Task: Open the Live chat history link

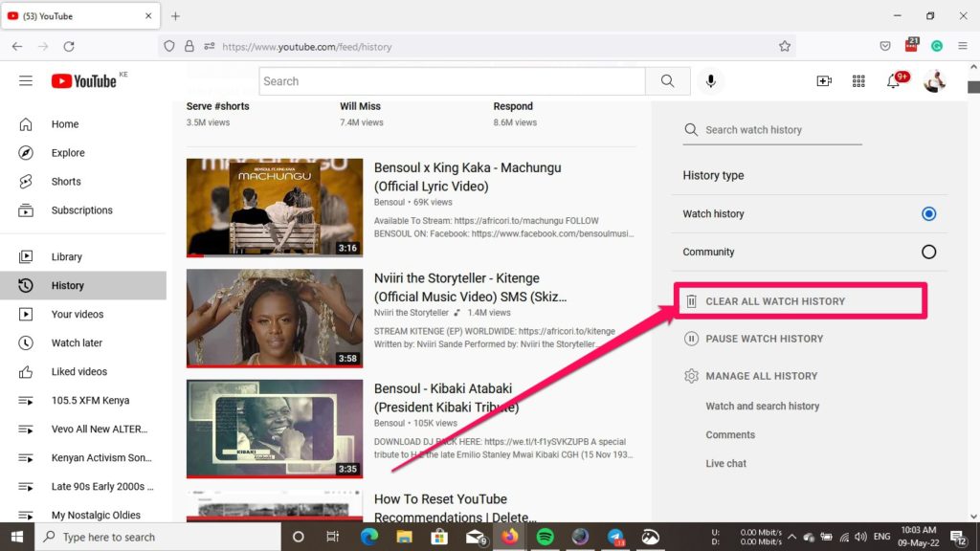Action: [x=725, y=464]
